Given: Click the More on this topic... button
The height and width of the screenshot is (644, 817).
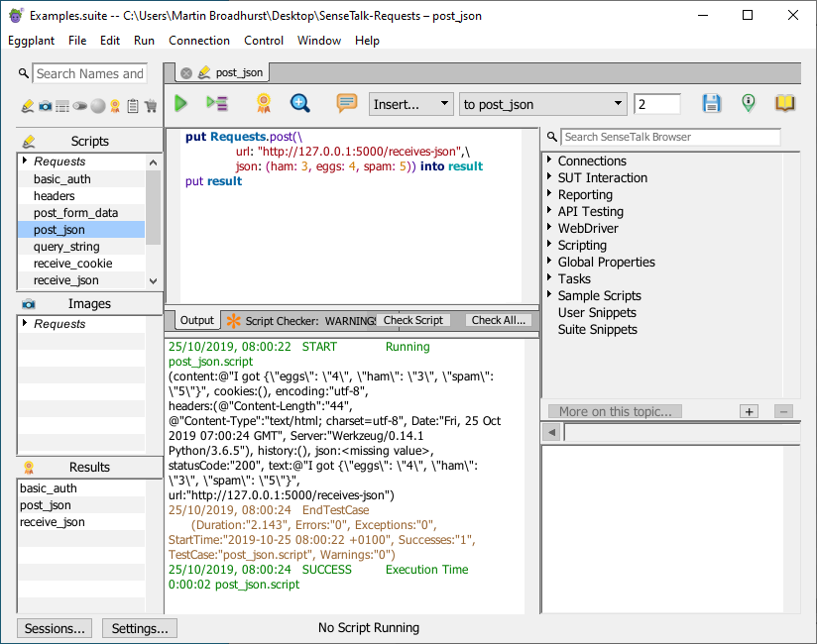Looking at the screenshot, I should point(615,412).
